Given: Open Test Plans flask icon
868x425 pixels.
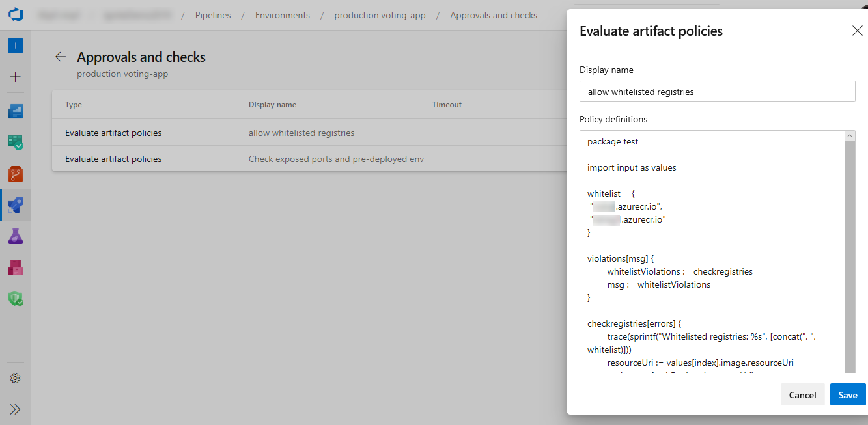Looking at the screenshot, I should point(15,236).
